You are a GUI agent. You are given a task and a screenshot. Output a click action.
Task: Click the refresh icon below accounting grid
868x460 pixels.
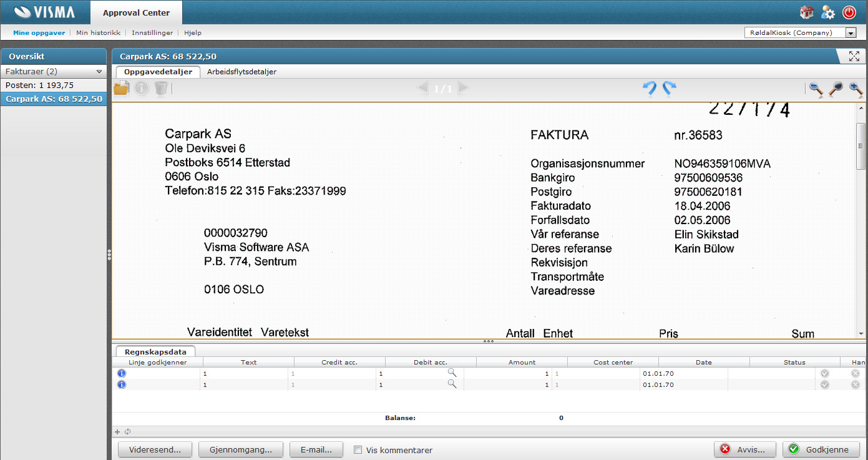click(x=127, y=431)
